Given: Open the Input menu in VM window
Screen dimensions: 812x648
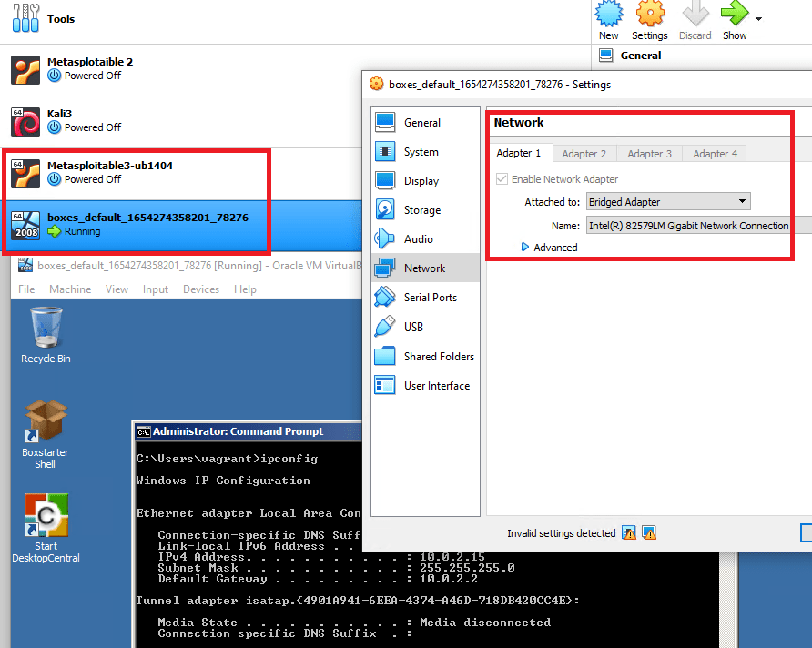Looking at the screenshot, I should click(x=156, y=289).
